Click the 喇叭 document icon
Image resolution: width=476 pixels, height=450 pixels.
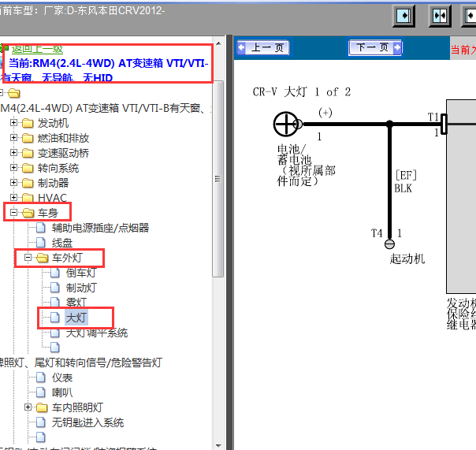(41, 392)
